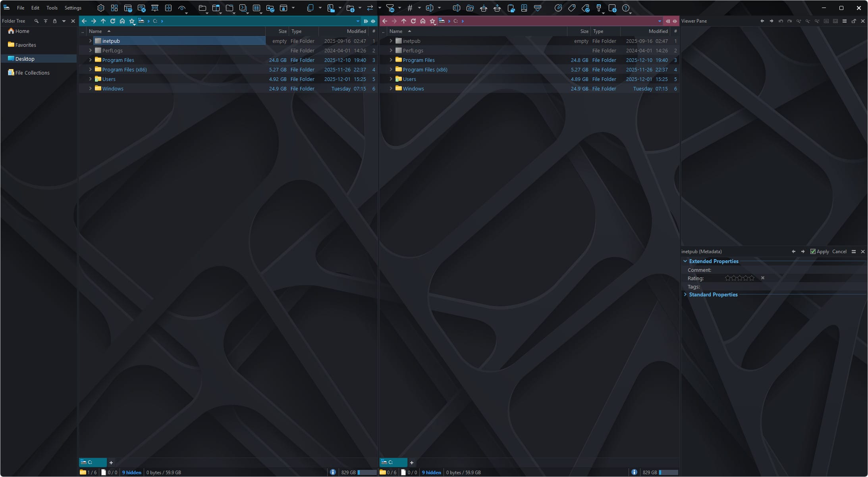Click the '9 hidden' link in left status bar
The image size is (868, 477).
pyautogui.click(x=132, y=473)
